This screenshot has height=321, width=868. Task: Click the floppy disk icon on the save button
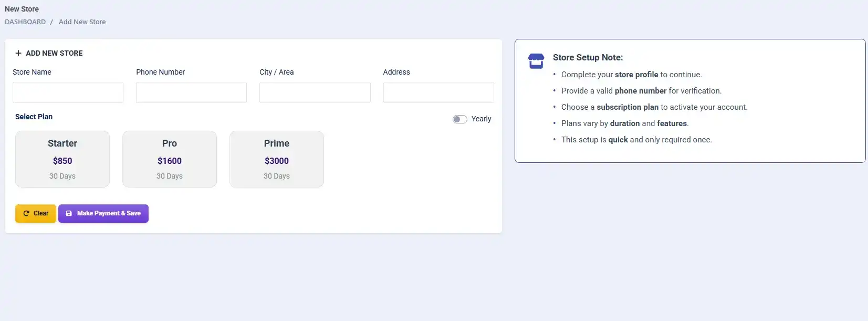coord(69,213)
